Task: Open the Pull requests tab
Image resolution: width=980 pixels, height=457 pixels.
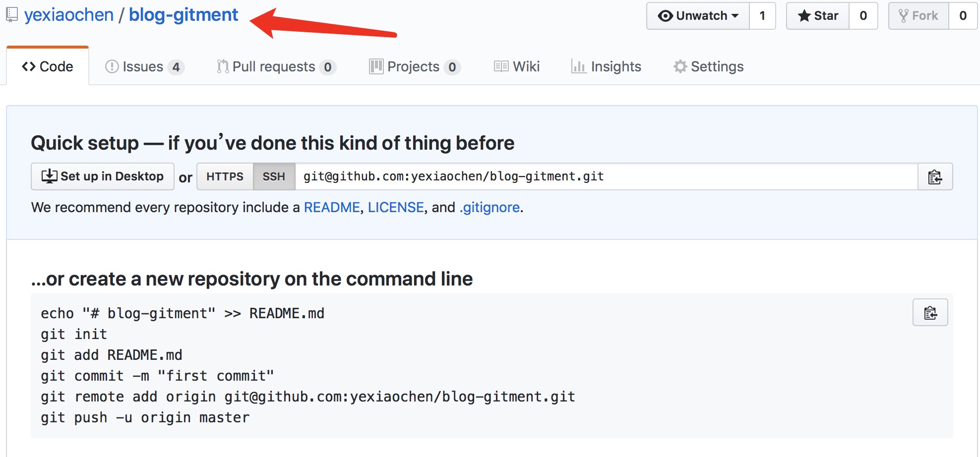Action: (x=276, y=66)
